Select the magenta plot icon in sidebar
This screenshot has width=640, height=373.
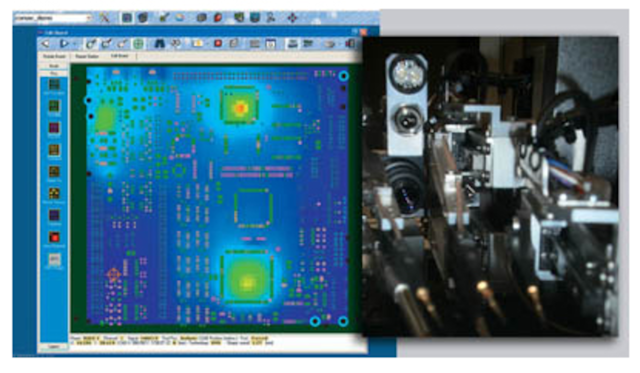click(x=54, y=128)
